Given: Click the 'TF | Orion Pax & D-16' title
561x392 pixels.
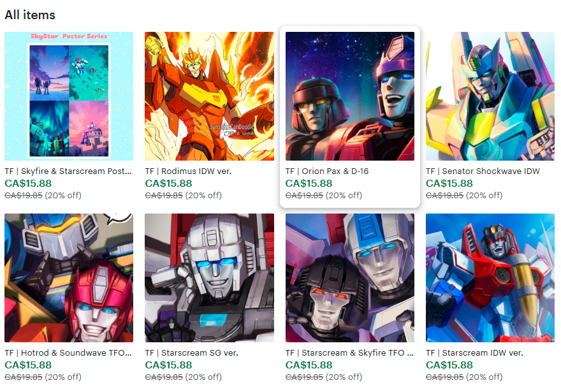Looking at the screenshot, I should point(327,171).
